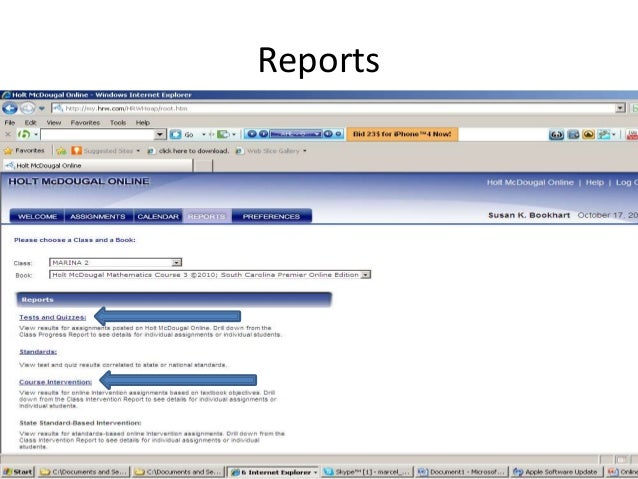
Task: Click the Susan K. Bookhart user name
Action: [x=529, y=215]
